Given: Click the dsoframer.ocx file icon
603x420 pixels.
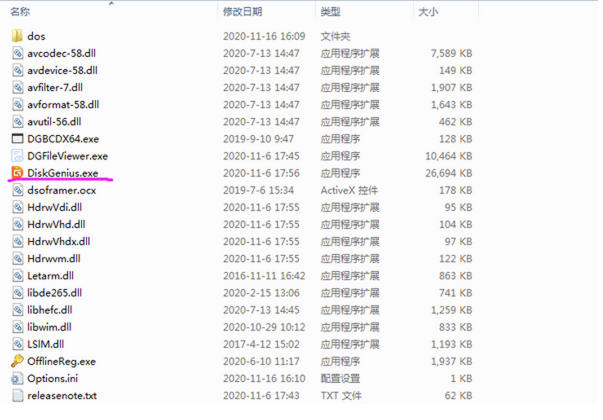Looking at the screenshot, I should coord(17,190).
